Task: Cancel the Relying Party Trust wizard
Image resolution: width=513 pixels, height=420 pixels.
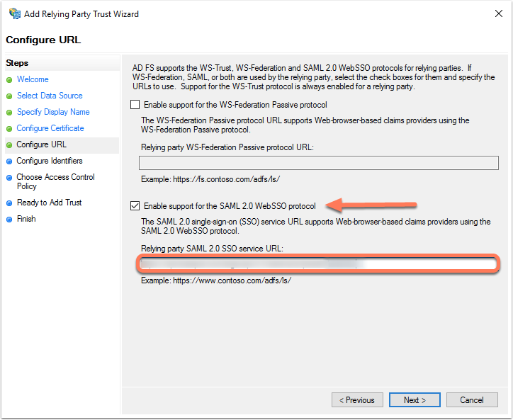Action: [471, 400]
